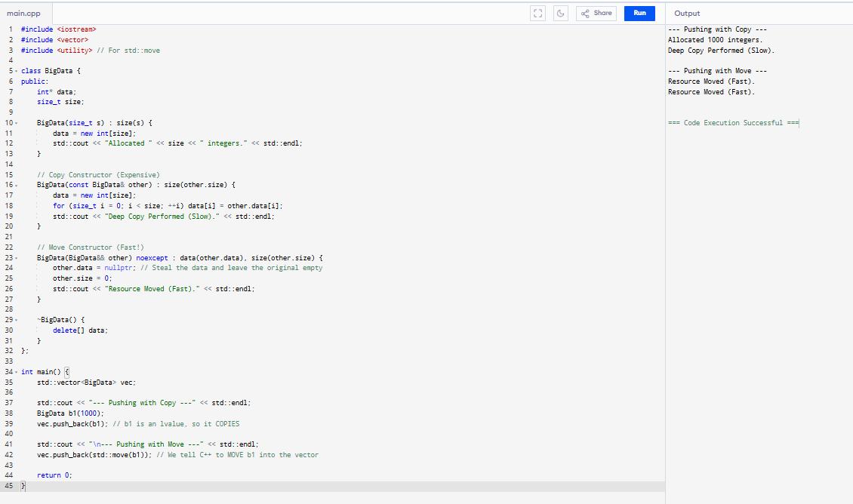Screen dimensions: 853x504
Task: Click on 'int* data;' declaration
Action: pyautogui.click(x=57, y=92)
